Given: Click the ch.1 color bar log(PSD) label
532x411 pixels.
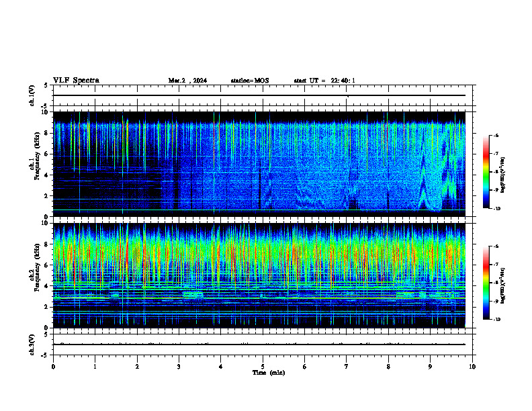Looking at the screenshot, I should [x=503, y=175].
